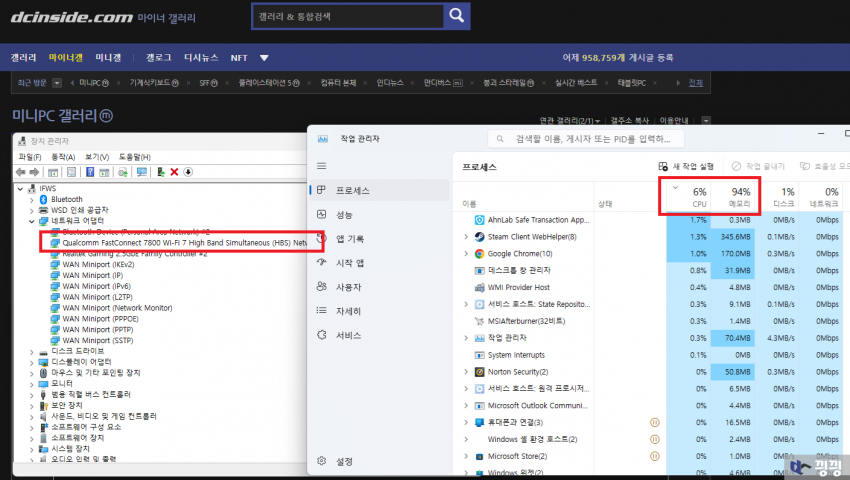Open the 디시뉴스 nav link
This screenshot has height=480, width=850.
(x=201, y=57)
